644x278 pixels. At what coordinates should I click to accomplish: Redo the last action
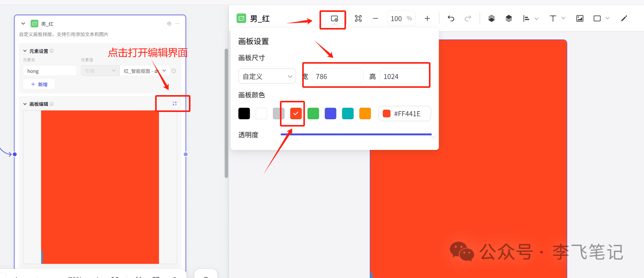pos(468,18)
